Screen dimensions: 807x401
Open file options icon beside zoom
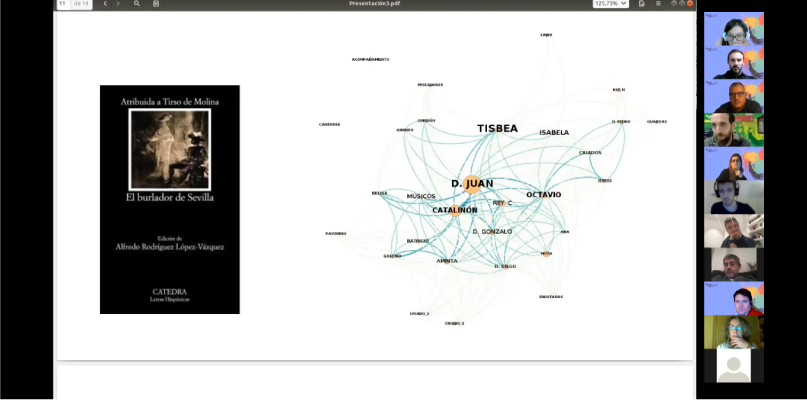tap(640, 4)
